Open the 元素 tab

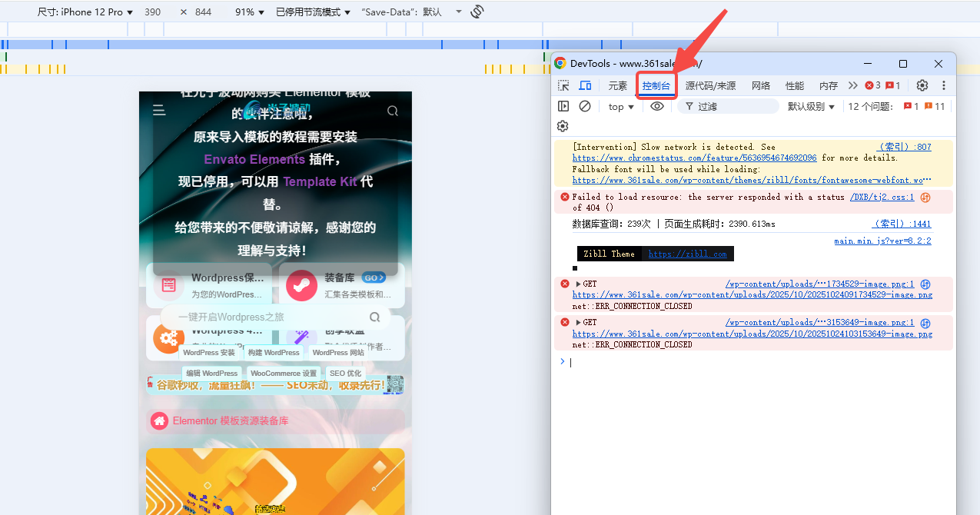[x=618, y=86]
